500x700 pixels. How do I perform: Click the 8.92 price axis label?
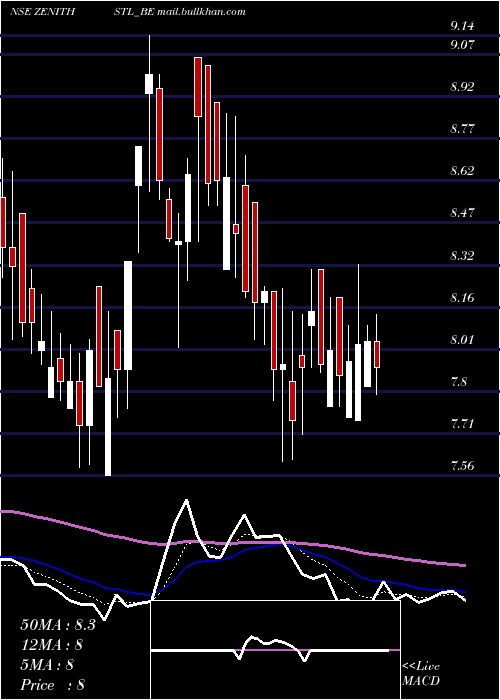coord(462,87)
